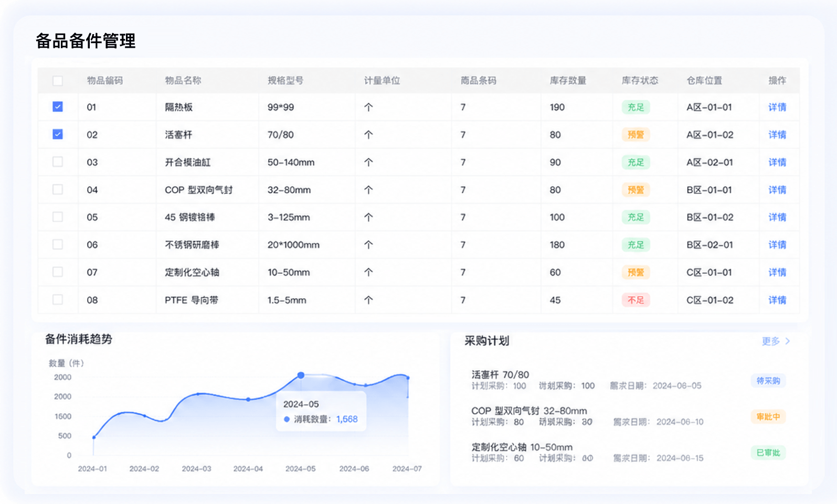The image size is (837, 504).
Task: Open 详情 for item 05 45 钢镀铬棒
Action: pos(777,217)
